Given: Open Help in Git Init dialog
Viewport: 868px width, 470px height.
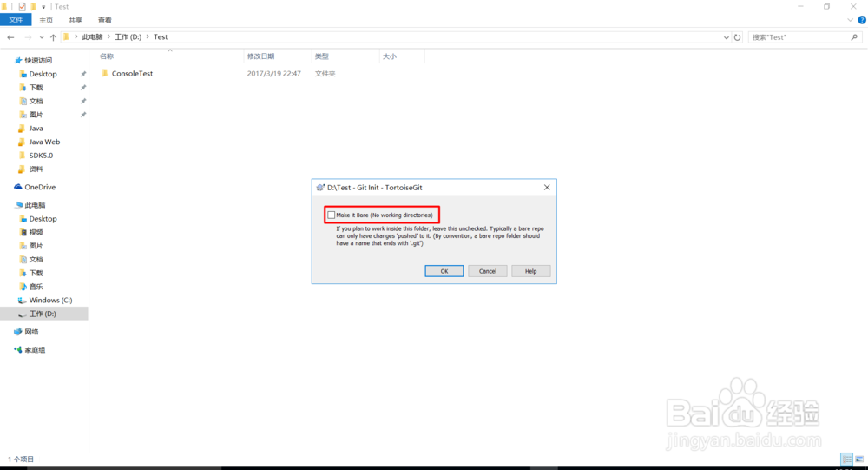Looking at the screenshot, I should [x=530, y=271].
